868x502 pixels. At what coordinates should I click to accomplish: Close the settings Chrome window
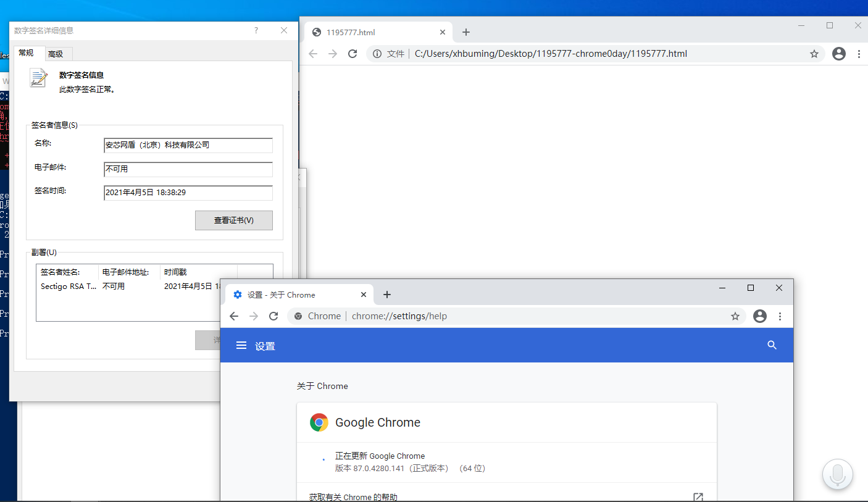tap(779, 288)
